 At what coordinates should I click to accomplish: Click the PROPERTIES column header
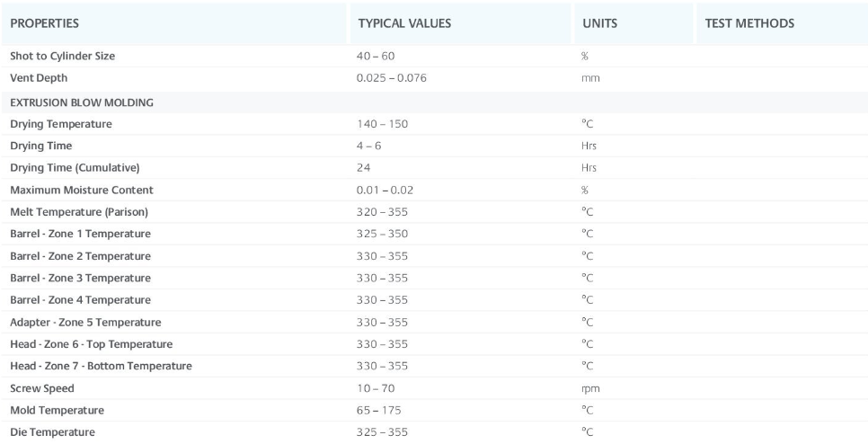tap(44, 23)
